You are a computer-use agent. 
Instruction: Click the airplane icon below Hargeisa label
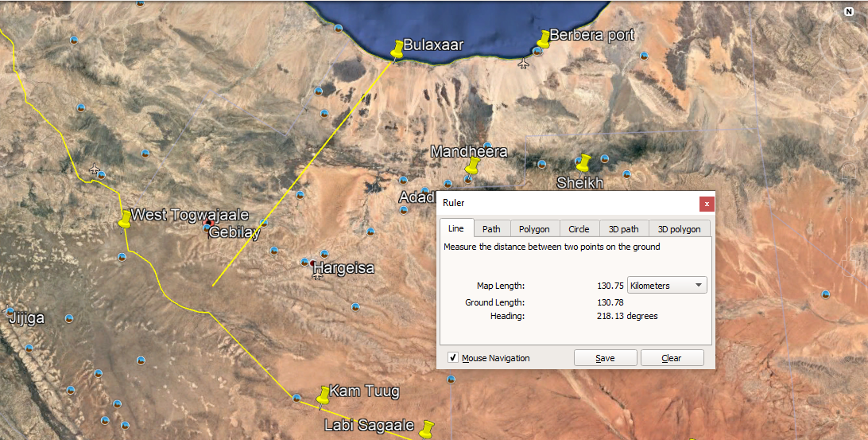pos(317,275)
